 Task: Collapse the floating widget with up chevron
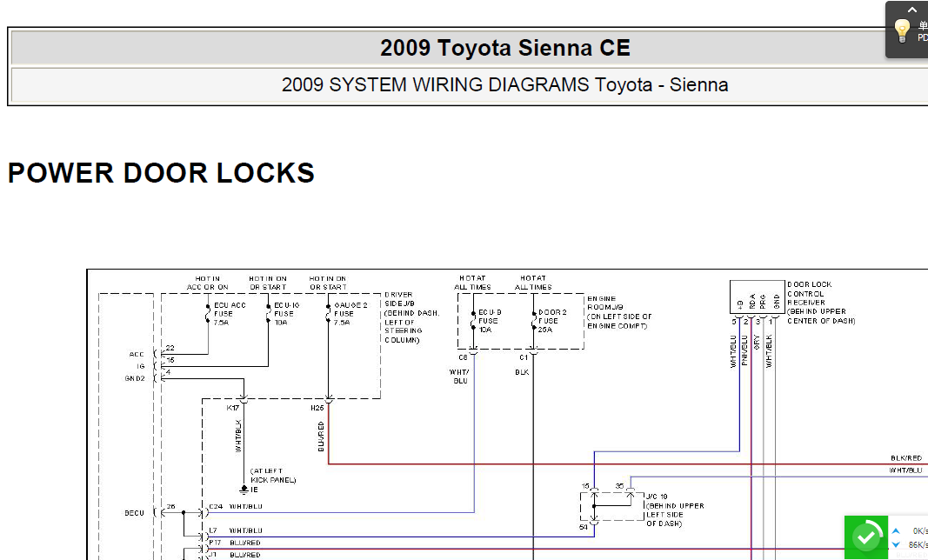912,10
